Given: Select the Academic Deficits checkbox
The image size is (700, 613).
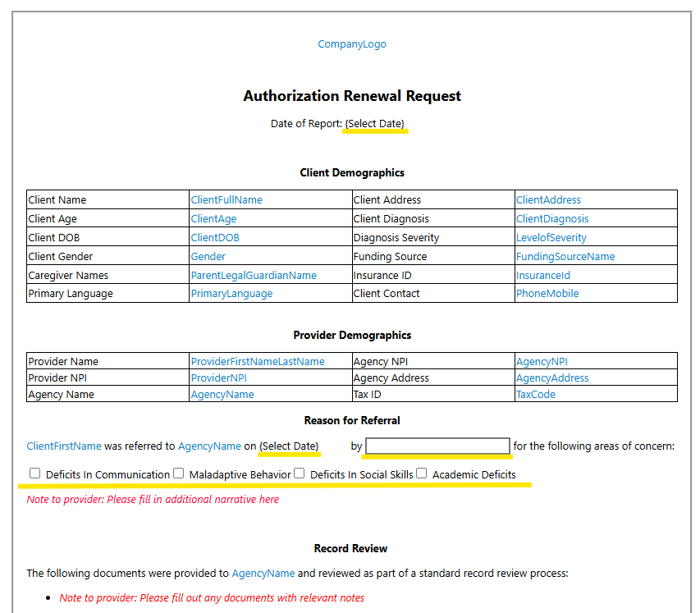Looking at the screenshot, I should point(422,473).
